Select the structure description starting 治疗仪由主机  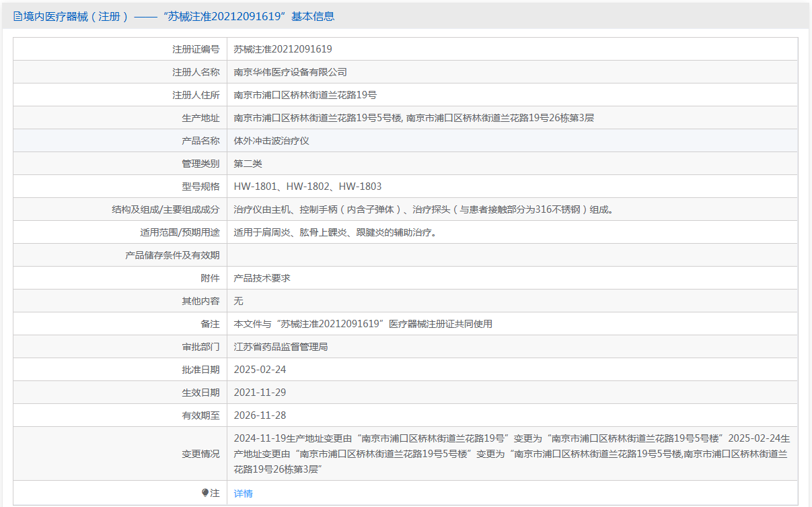[x=425, y=209]
